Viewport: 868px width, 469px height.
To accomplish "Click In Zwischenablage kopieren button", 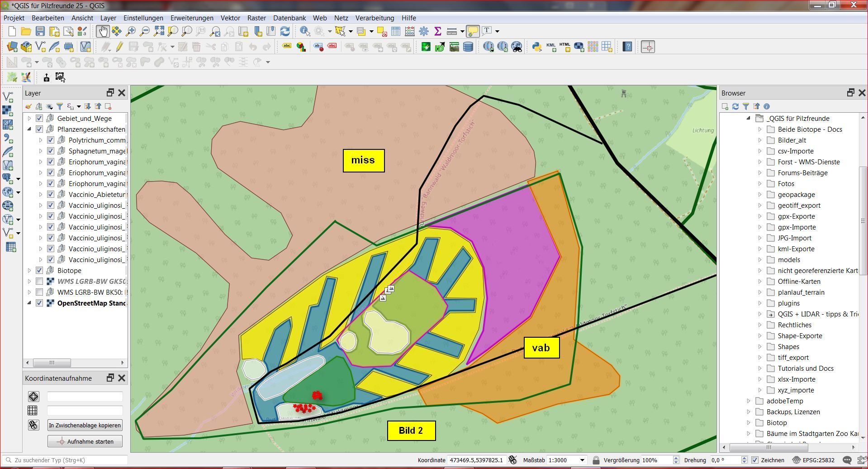I will 85,426.
